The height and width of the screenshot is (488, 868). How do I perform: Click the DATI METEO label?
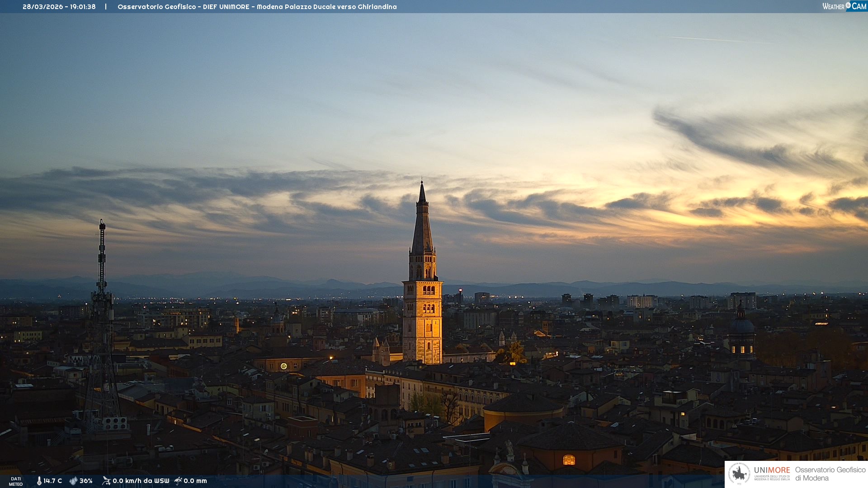(x=16, y=481)
